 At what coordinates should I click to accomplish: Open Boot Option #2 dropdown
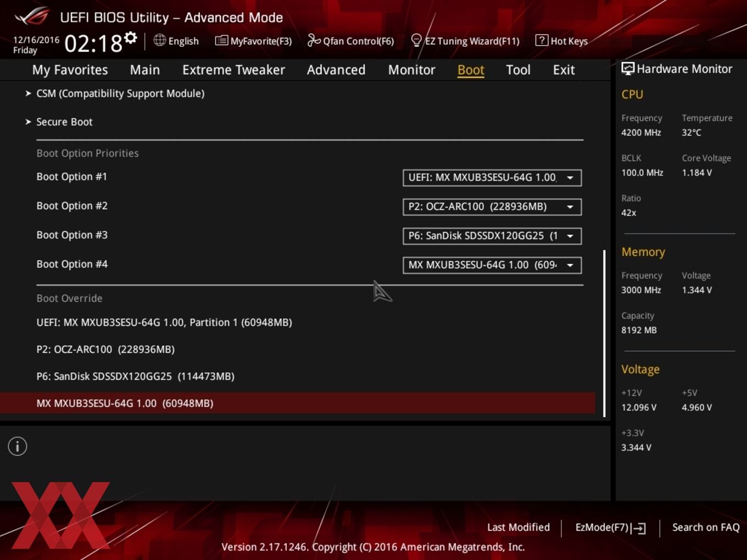pos(492,206)
